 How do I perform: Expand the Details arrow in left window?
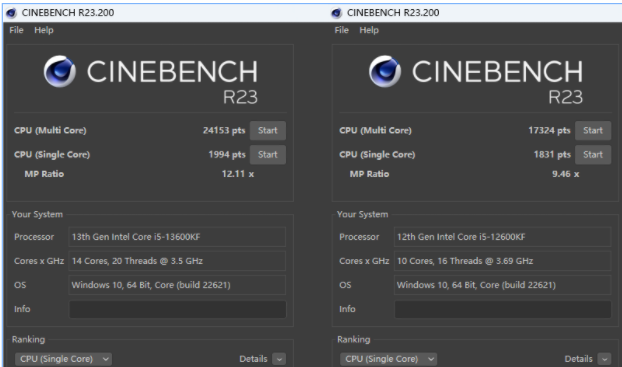[279, 359]
